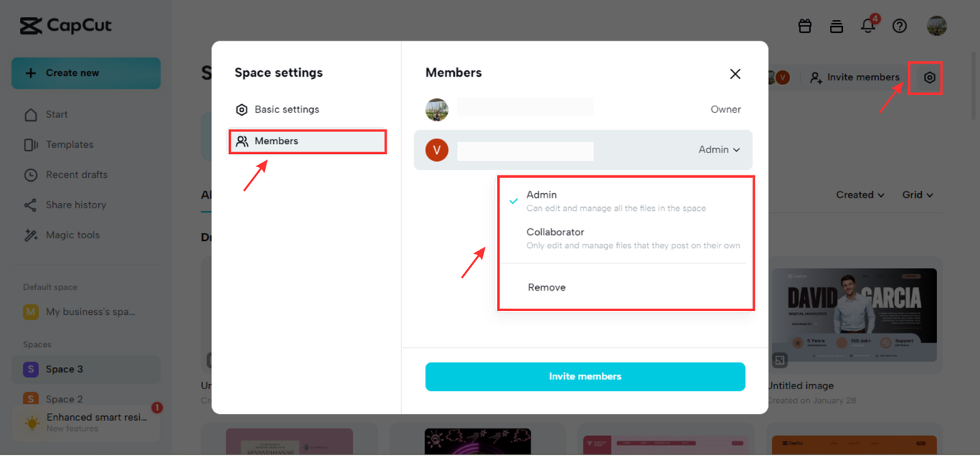Open space settings gear icon
Image resolution: width=980 pixels, height=456 pixels.
tap(929, 77)
